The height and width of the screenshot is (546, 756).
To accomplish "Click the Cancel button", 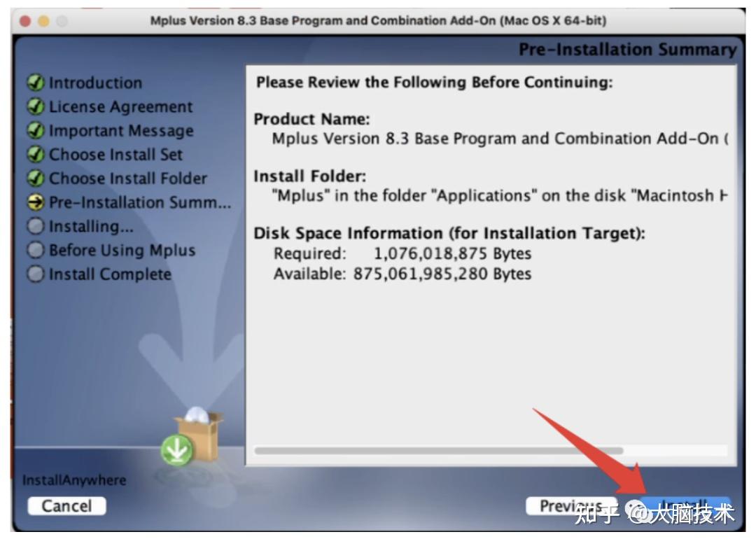I will pyautogui.click(x=66, y=505).
